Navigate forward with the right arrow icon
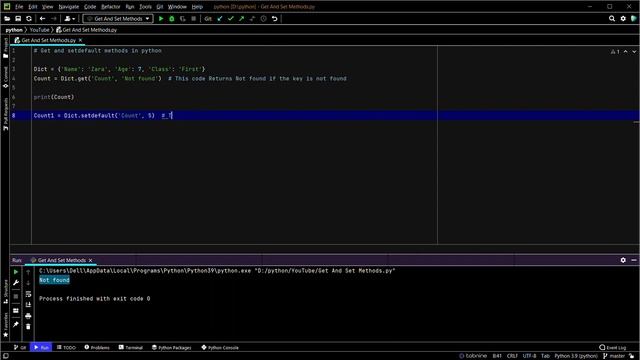640x360 pixels. tap(53, 19)
